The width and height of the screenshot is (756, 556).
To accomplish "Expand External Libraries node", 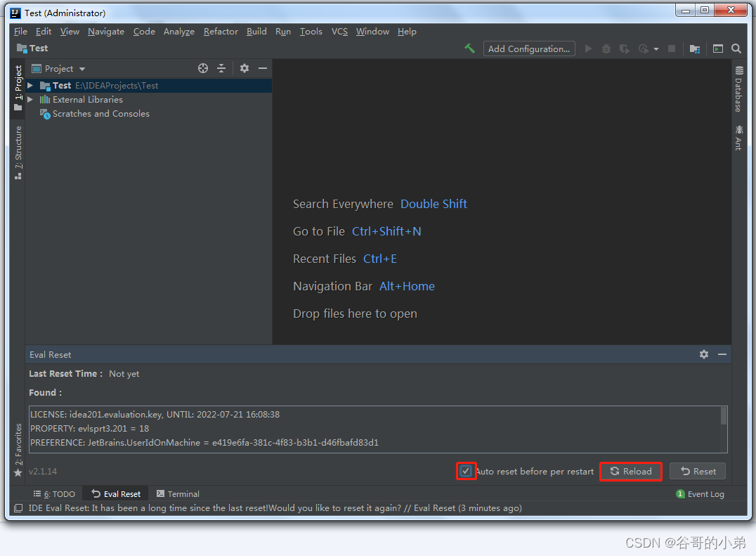I will pyautogui.click(x=30, y=100).
